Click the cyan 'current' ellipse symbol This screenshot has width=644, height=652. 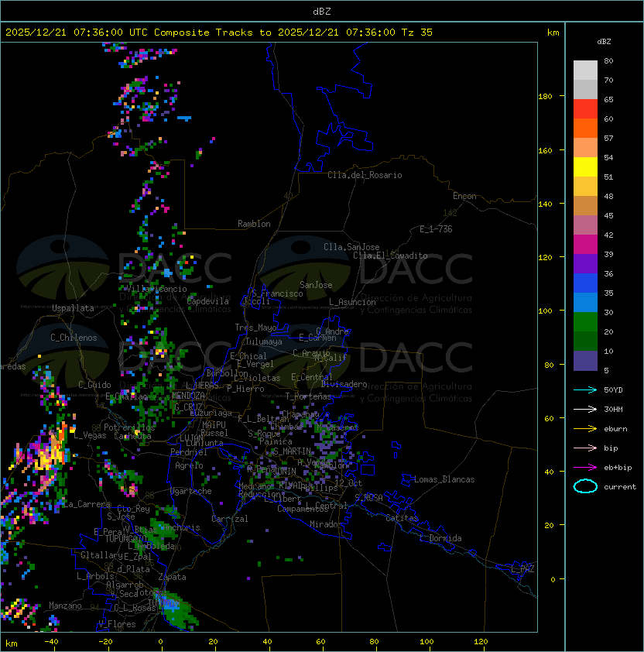tap(585, 486)
